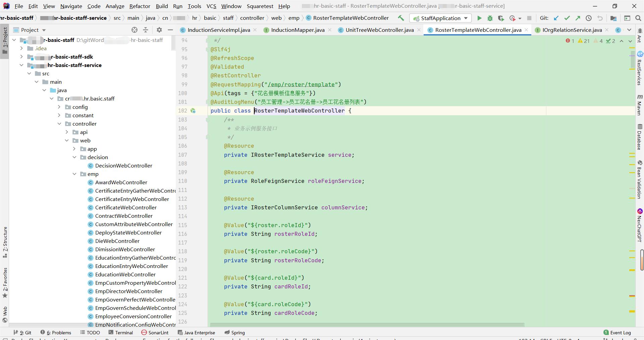The height and width of the screenshot is (340, 644).
Task: Open StaffApplication run configuration dropdown
Action: coord(440,18)
